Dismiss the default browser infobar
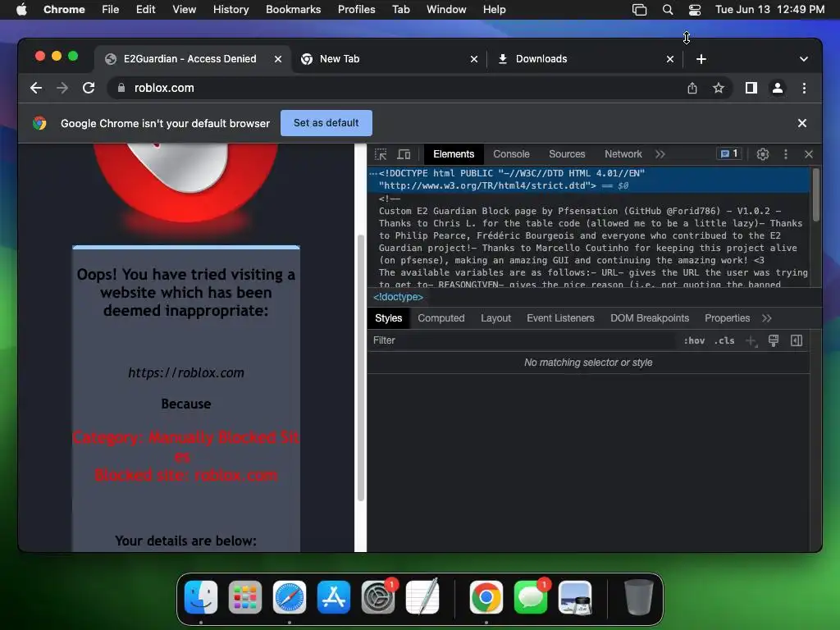 click(802, 123)
